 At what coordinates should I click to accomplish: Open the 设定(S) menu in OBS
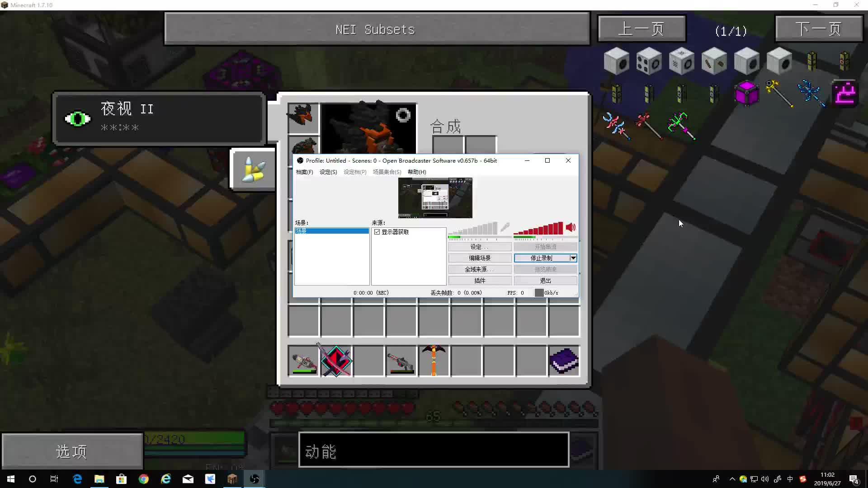tap(328, 172)
